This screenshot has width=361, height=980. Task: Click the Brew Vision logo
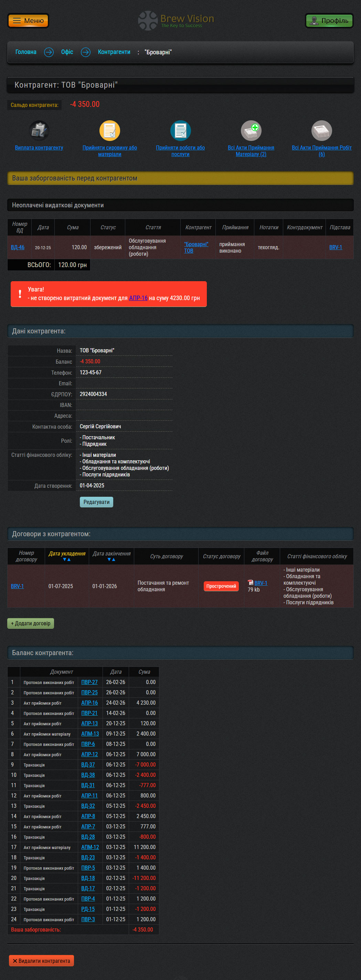pyautogui.click(x=176, y=21)
